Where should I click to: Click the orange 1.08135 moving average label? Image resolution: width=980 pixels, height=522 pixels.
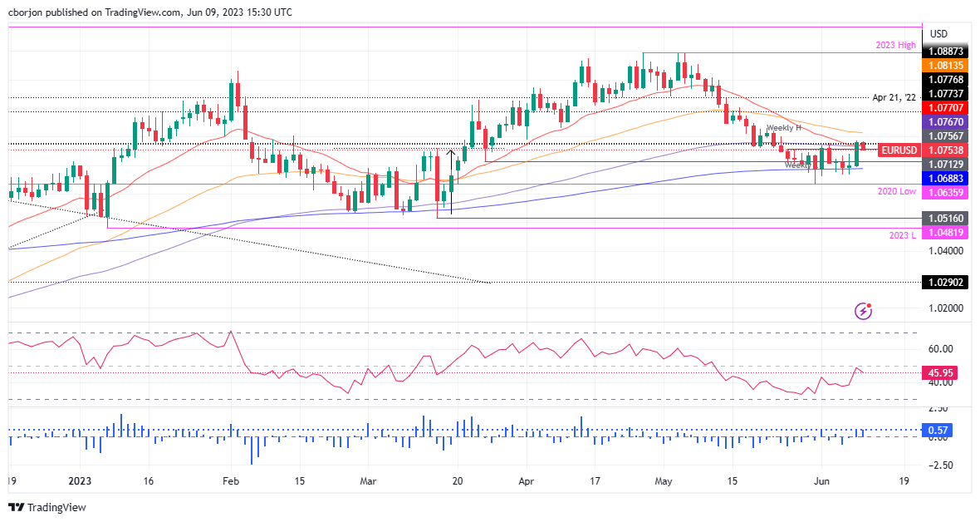point(945,66)
